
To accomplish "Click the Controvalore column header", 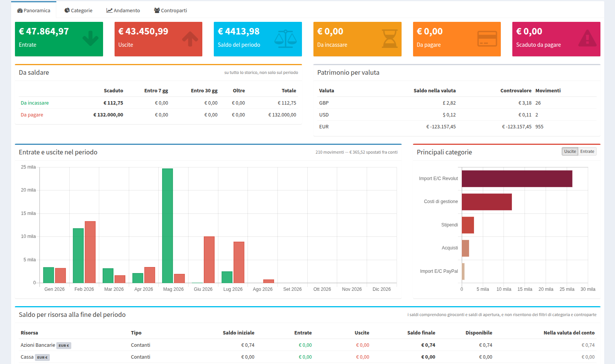I will pos(516,90).
